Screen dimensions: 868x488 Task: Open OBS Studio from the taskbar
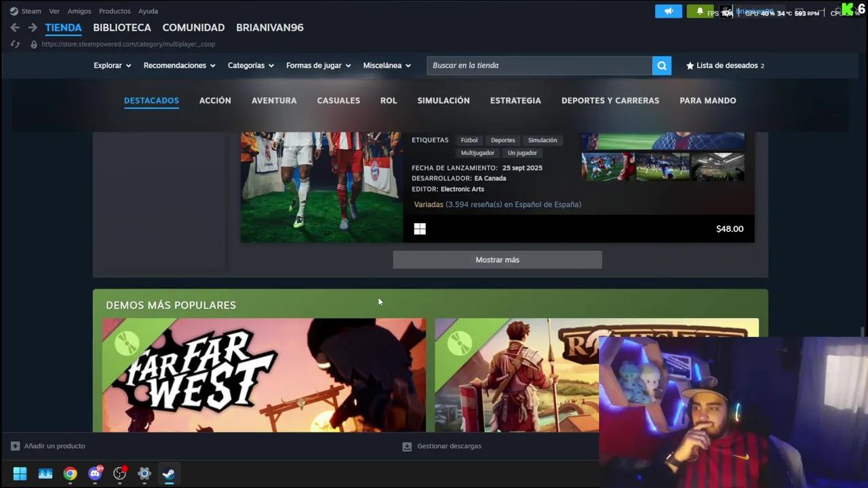point(120,474)
